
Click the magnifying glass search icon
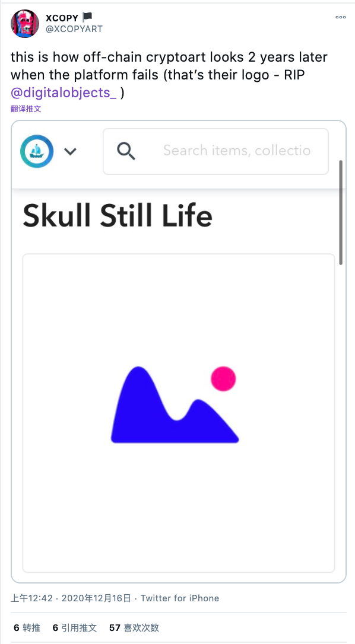[126, 151]
